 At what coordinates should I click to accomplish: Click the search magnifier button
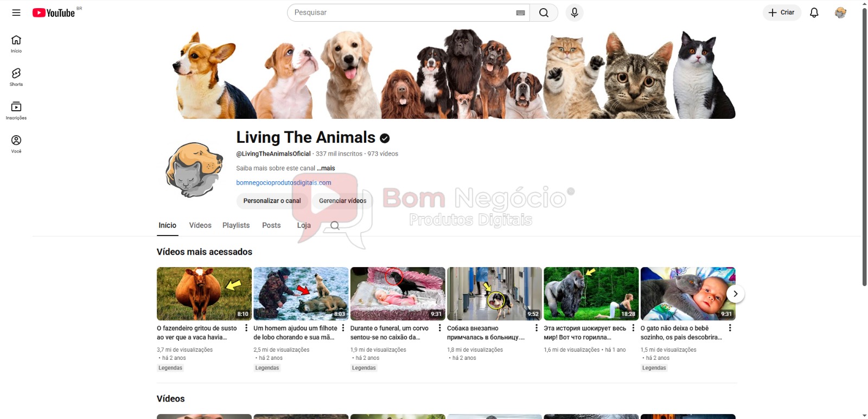tap(544, 12)
